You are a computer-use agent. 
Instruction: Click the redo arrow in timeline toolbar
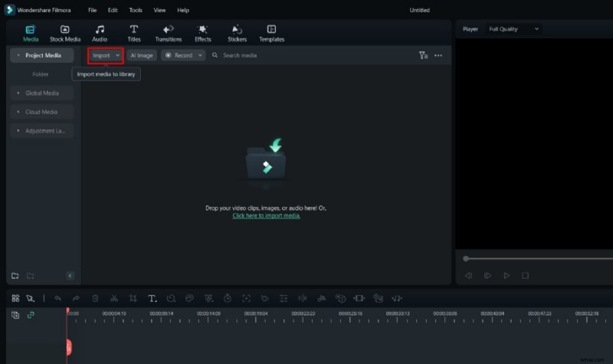(x=76, y=298)
